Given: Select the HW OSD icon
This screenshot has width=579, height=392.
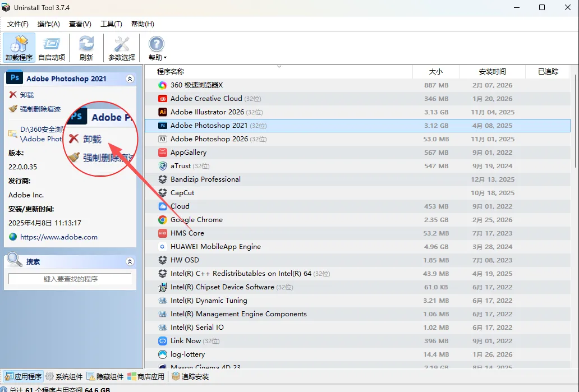Looking at the screenshot, I should coord(163,260).
